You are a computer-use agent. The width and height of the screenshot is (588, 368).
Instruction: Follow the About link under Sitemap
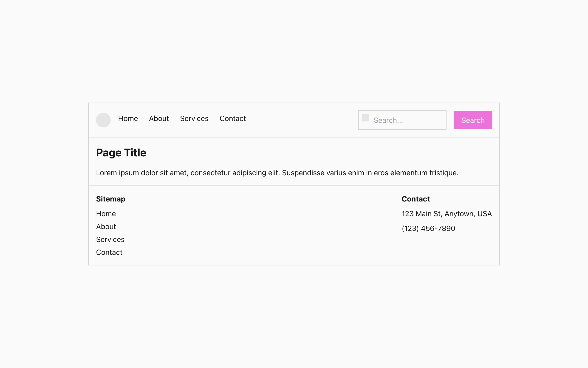[x=106, y=227]
